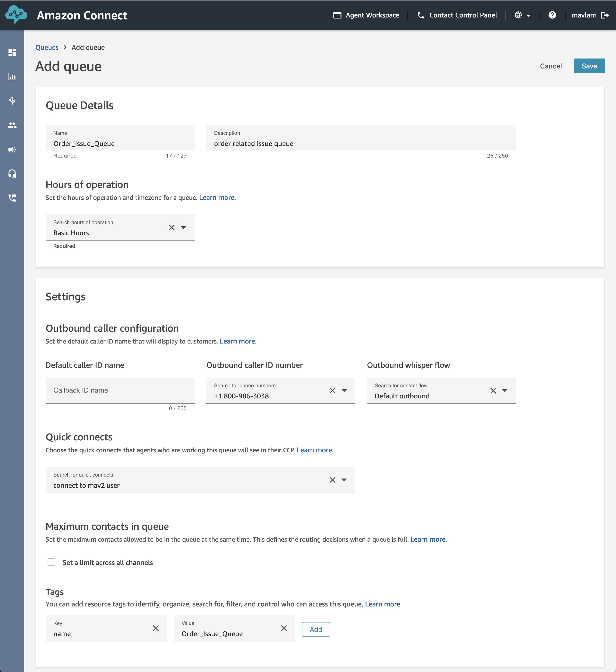Open Learn more for hours of operation

tap(217, 198)
